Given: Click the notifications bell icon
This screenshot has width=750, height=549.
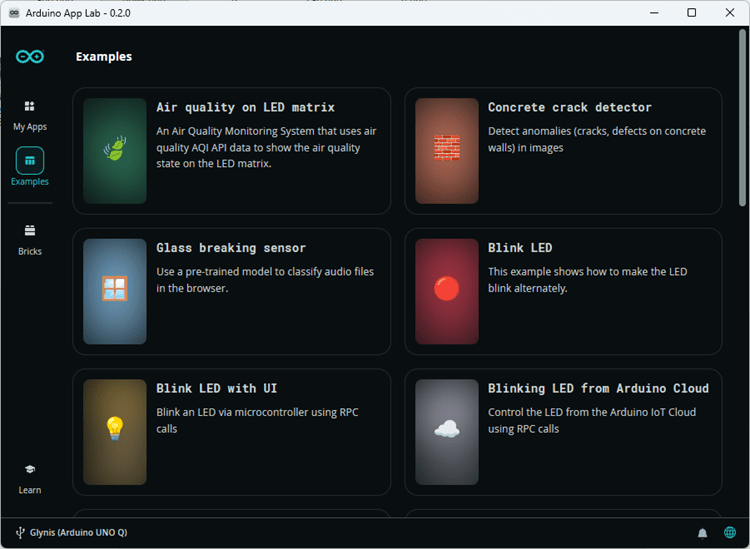Looking at the screenshot, I should pyautogui.click(x=703, y=533).
